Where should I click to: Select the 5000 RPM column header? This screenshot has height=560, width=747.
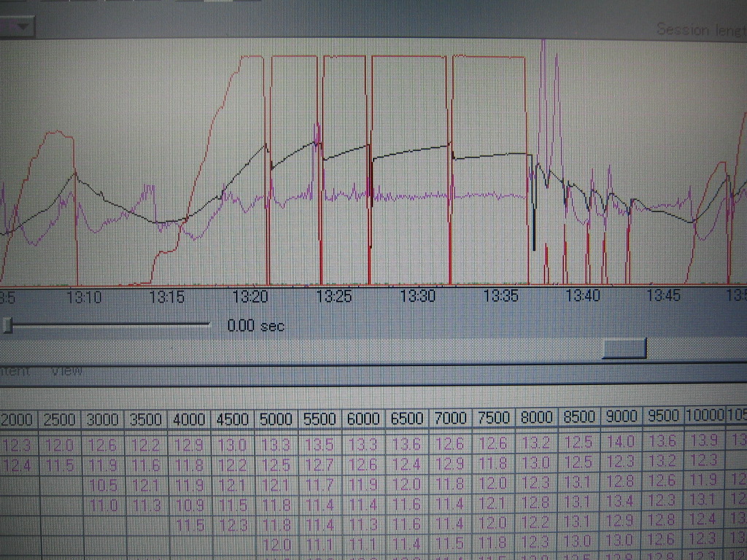coord(276,419)
